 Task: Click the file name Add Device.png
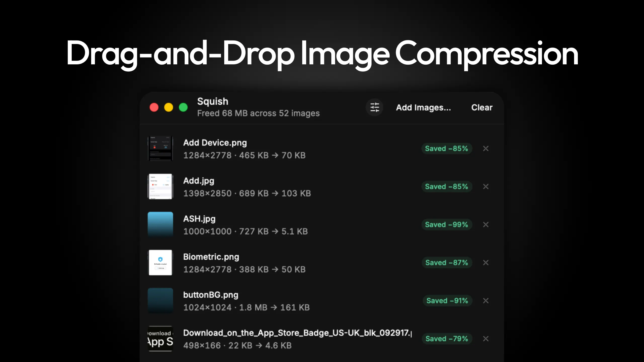click(215, 143)
